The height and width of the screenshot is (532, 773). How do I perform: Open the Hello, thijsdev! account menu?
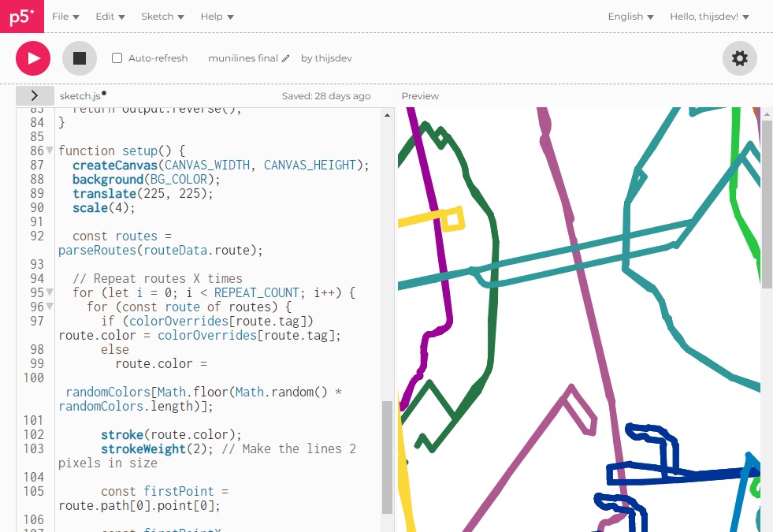(x=709, y=17)
